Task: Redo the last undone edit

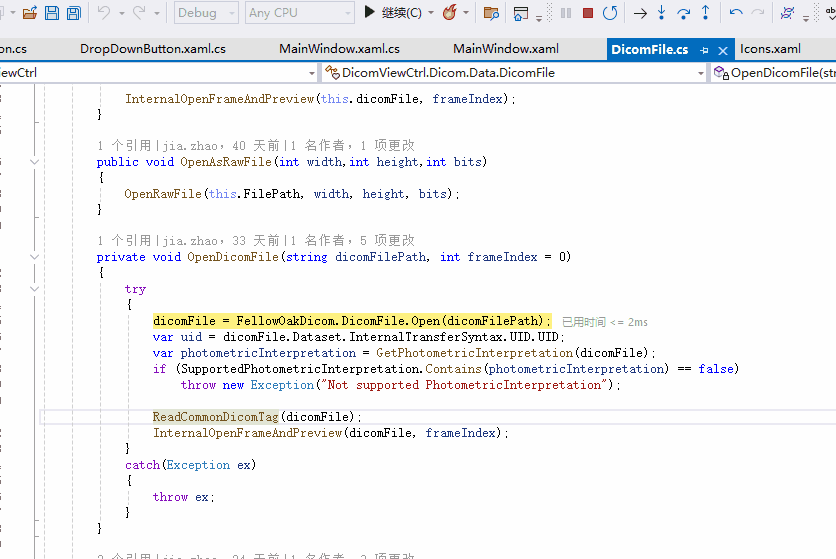Action: (x=139, y=12)
